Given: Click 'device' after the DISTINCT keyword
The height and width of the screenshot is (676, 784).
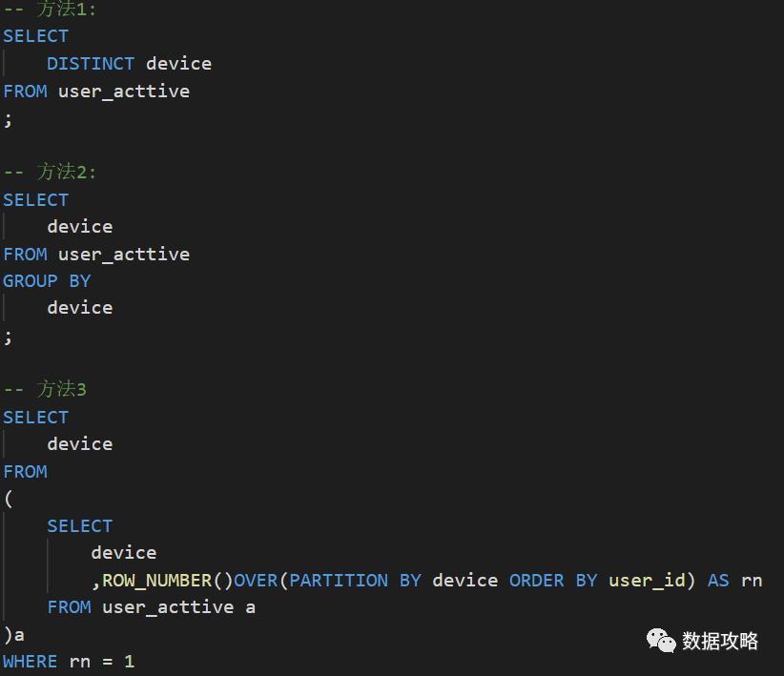Looking at the screenshot, I should point(178,64).
